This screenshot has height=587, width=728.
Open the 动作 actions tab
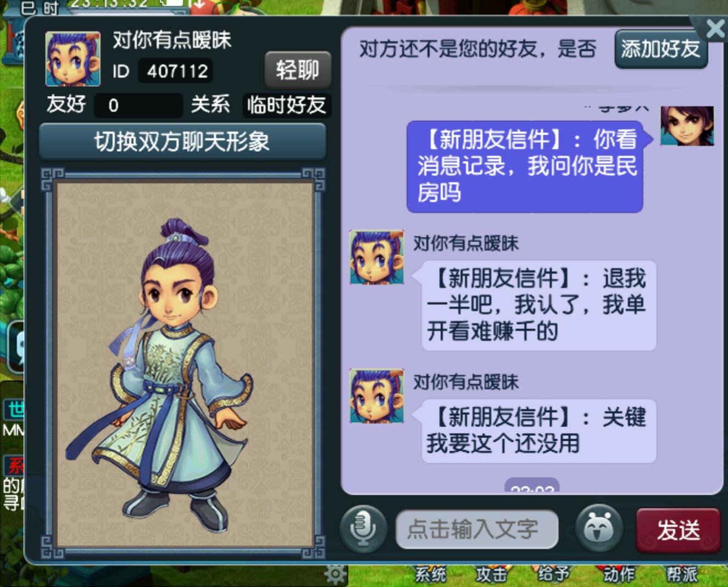click(619, 575)
